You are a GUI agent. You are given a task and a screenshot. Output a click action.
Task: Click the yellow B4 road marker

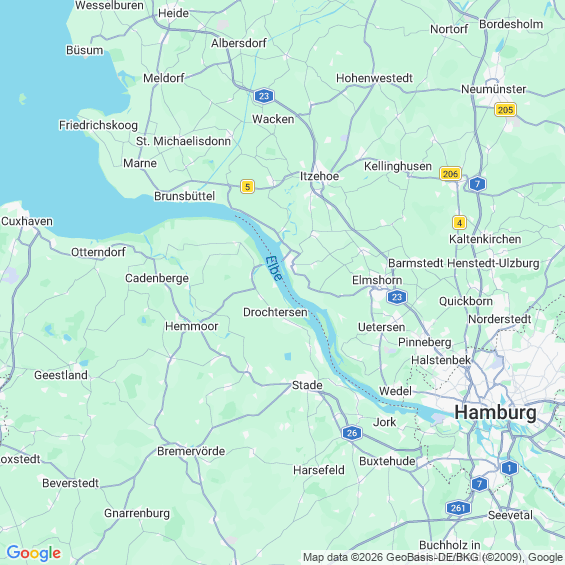tap(459, 223)
